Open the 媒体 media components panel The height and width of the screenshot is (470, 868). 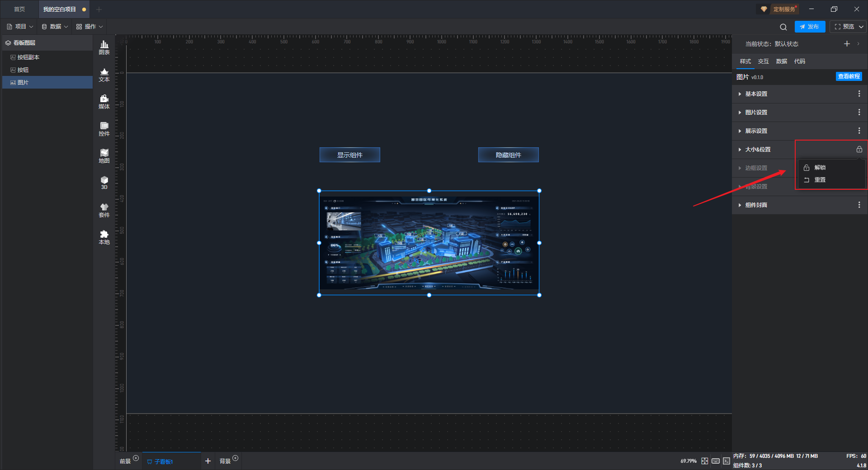104,102
